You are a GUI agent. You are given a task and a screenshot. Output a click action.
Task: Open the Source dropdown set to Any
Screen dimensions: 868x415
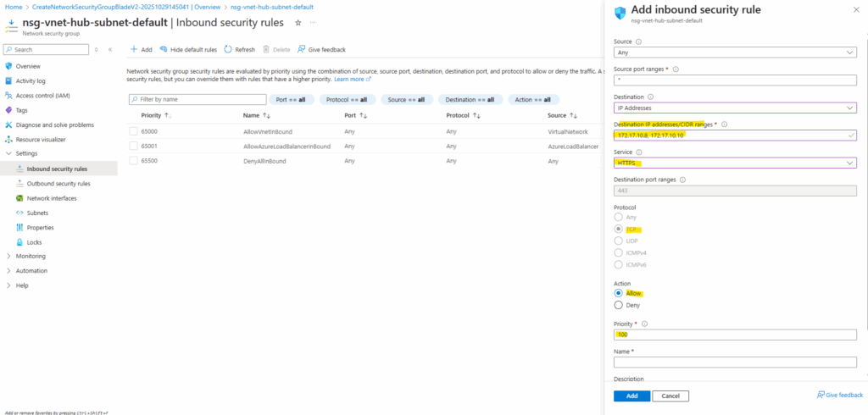click(x=735, y=53)
